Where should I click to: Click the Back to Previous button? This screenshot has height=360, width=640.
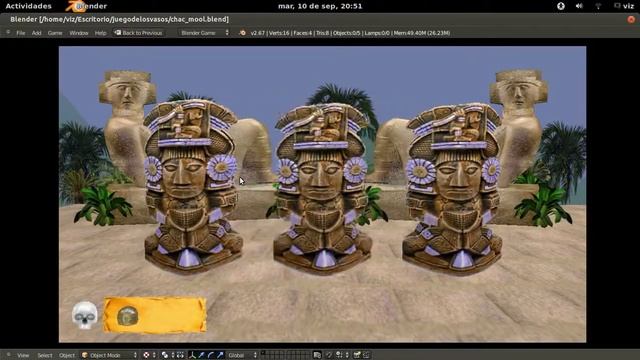pyautogui.click(x=139, y=33)
